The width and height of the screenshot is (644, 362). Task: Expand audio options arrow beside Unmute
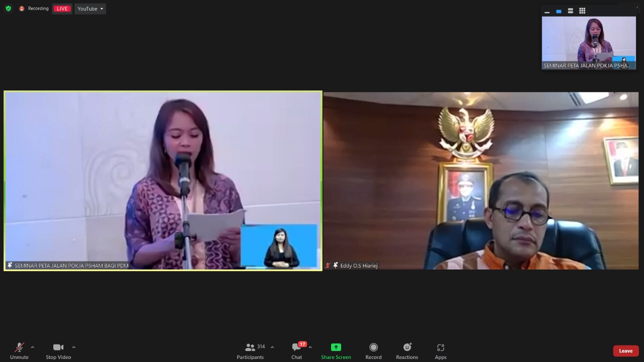pos(33,347)
